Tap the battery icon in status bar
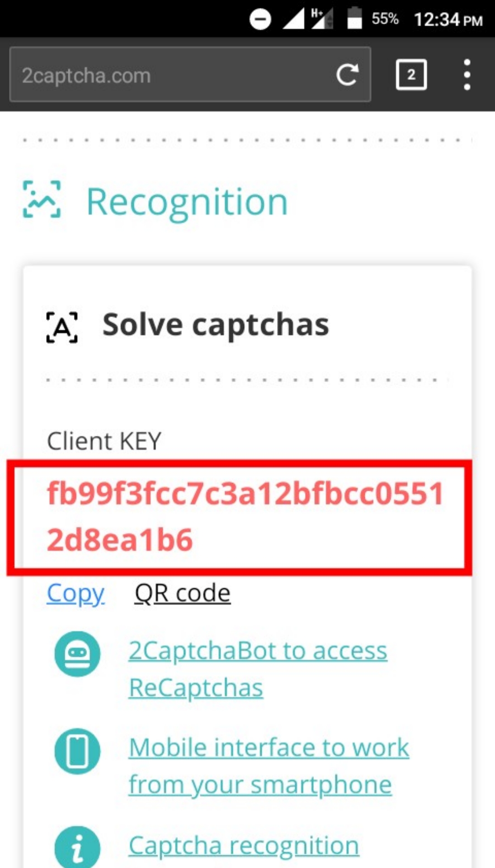Screen dimensions: 495x868 click(354, 19)
